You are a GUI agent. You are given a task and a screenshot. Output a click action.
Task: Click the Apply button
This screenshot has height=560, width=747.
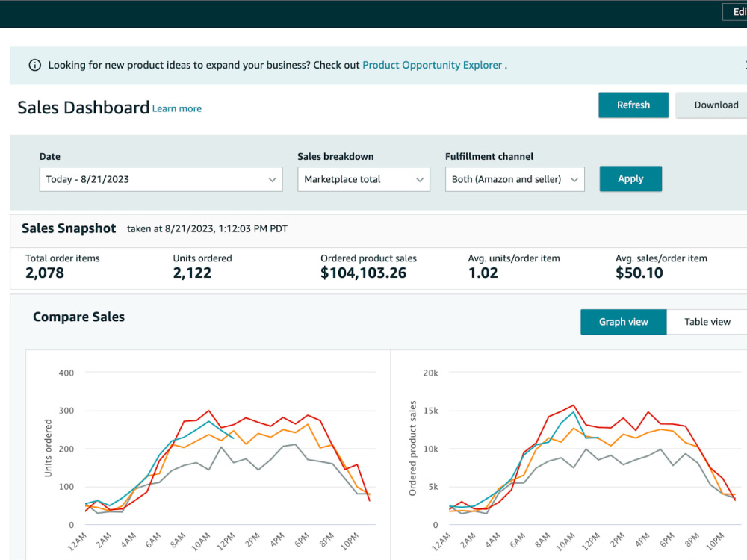(x=630, y=178)
